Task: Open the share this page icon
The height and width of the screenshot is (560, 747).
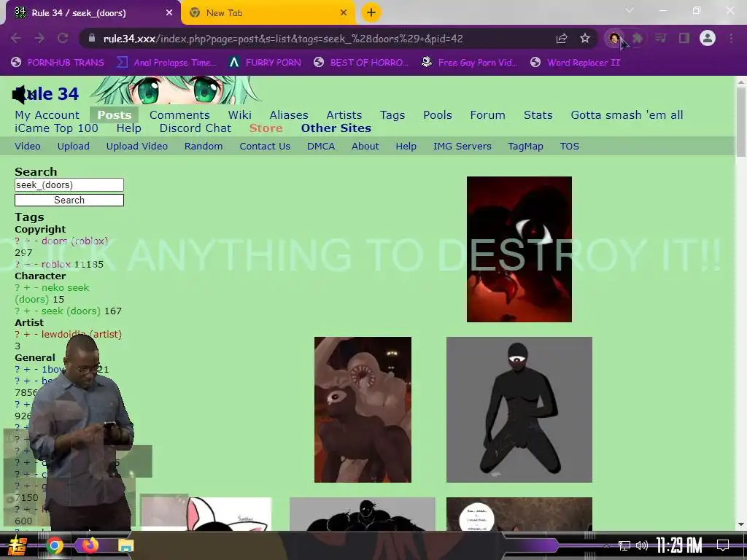Action: (x=562, y=38)
